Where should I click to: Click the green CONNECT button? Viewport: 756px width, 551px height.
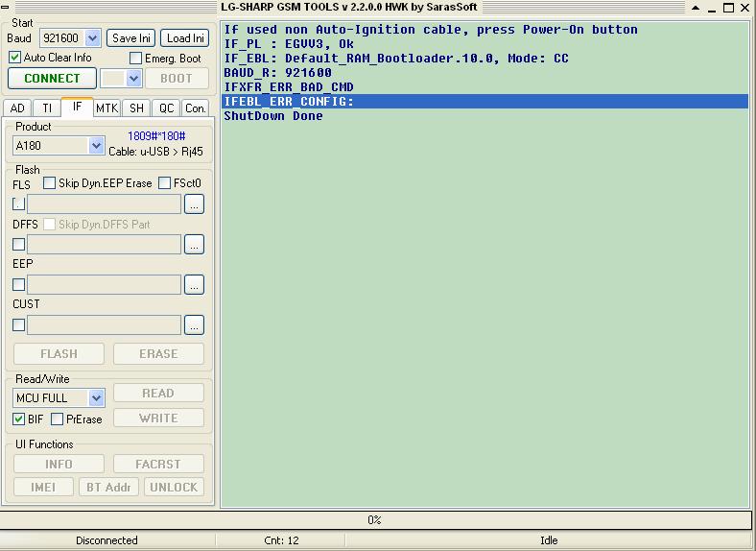point(52,78)
